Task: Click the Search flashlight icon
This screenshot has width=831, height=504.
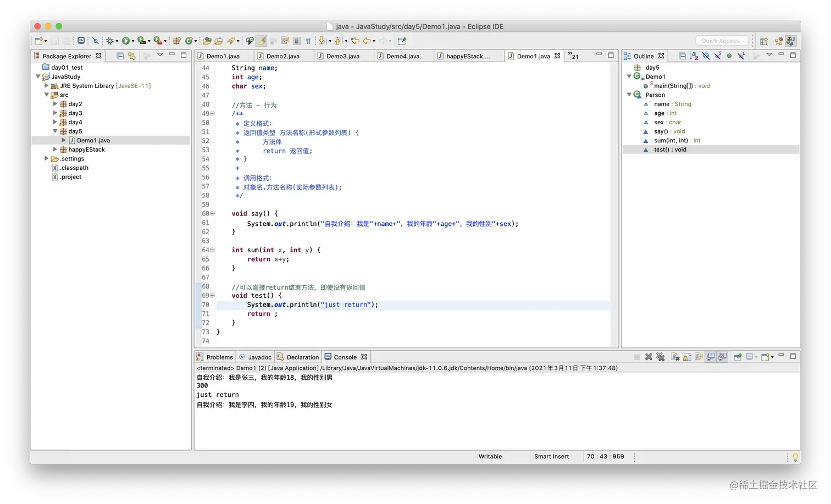Action: coord(231,41)
